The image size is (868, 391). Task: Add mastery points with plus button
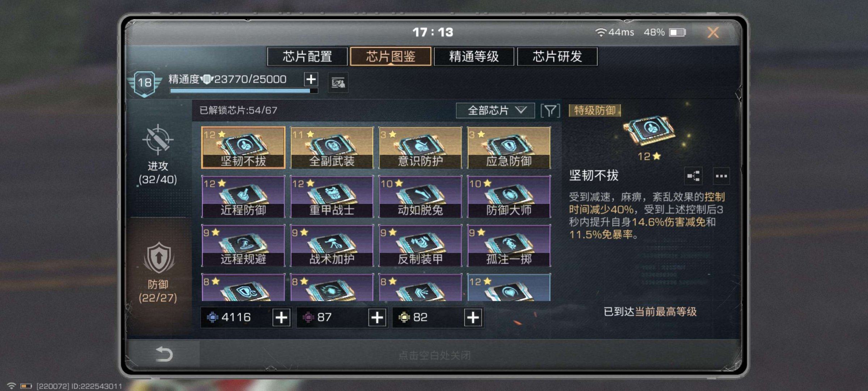point(311,79)
